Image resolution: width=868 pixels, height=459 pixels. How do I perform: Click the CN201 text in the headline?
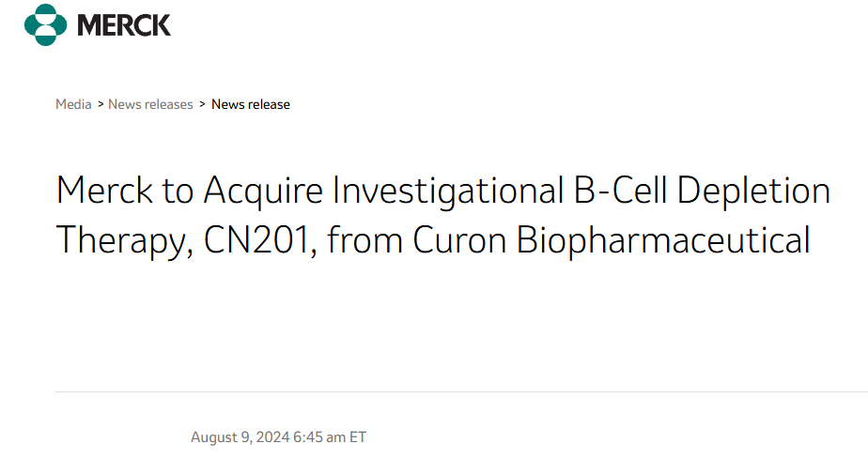[256, 240]
